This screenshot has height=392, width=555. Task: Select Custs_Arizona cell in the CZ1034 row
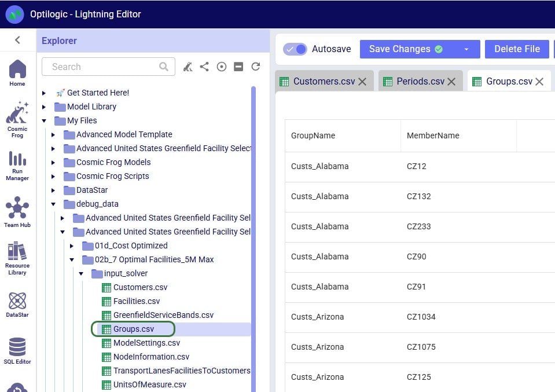pyautogui.click(x=343, y=317)
